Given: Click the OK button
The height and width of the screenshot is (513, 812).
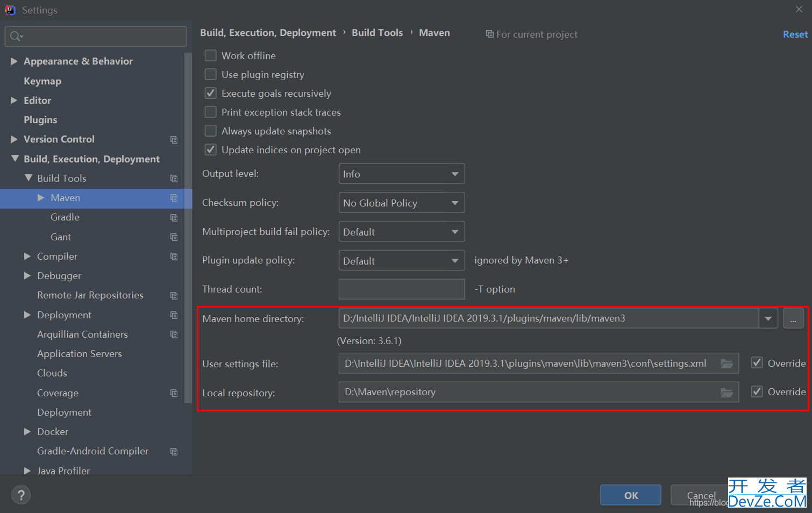Looking at the screenshot, I should click(x=631, y=495).
